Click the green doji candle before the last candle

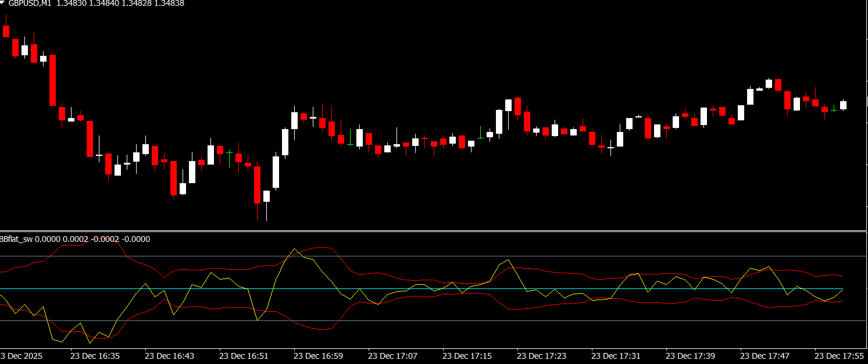834,109
